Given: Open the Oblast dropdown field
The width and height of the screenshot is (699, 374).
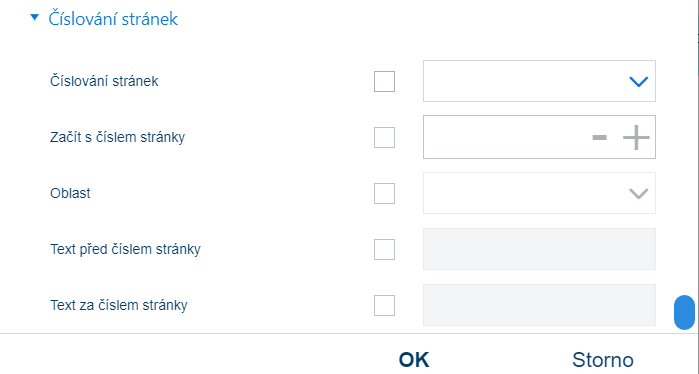Looking at the screenshot, I should 539,193.
